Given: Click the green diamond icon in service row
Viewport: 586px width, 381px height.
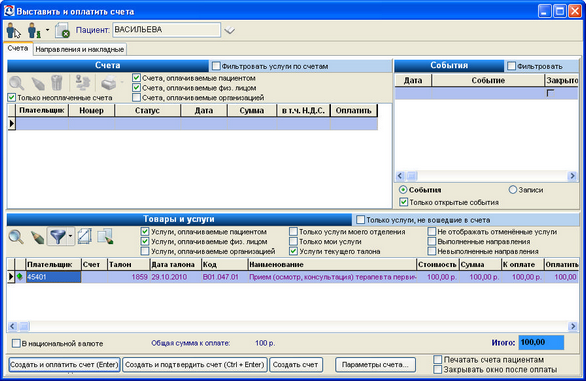Looking at the screenshot, I should (x=20, y=277).
